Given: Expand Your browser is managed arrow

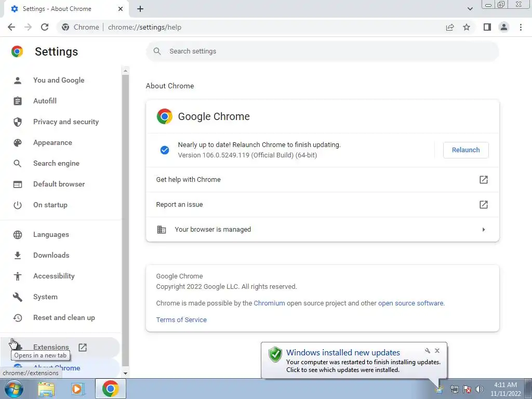Looking at the screenshot, I should tap(484, 230).
